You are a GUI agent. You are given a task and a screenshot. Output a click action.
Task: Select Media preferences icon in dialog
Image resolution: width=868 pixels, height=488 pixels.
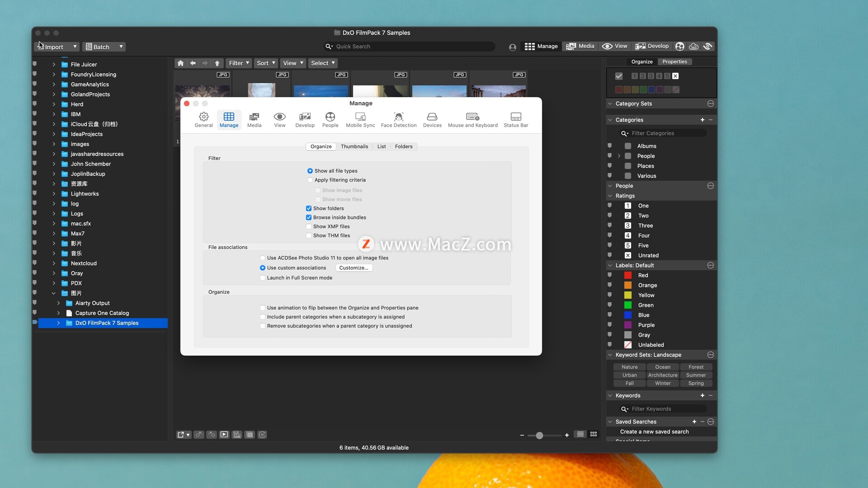click(x=254, y=120)
